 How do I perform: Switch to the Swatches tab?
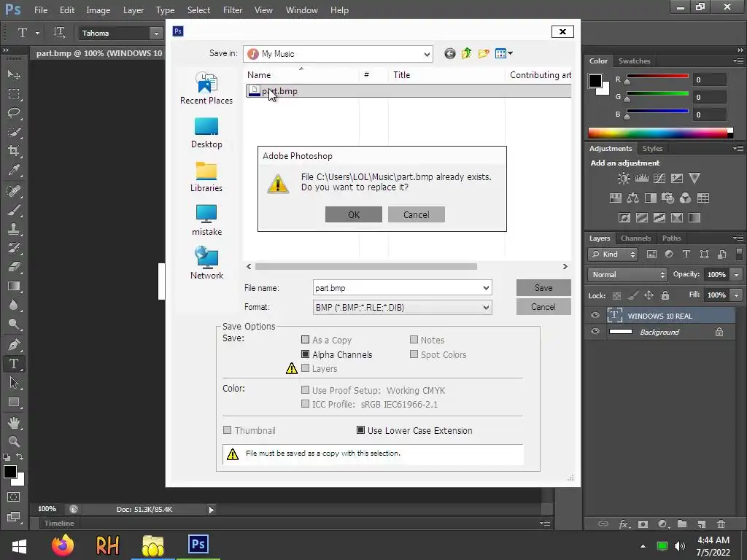(634, 61)
